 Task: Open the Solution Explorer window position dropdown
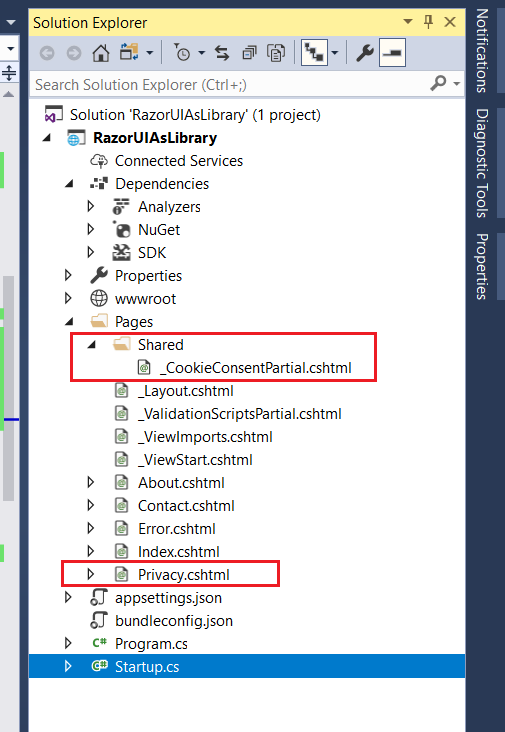point(408,22)
